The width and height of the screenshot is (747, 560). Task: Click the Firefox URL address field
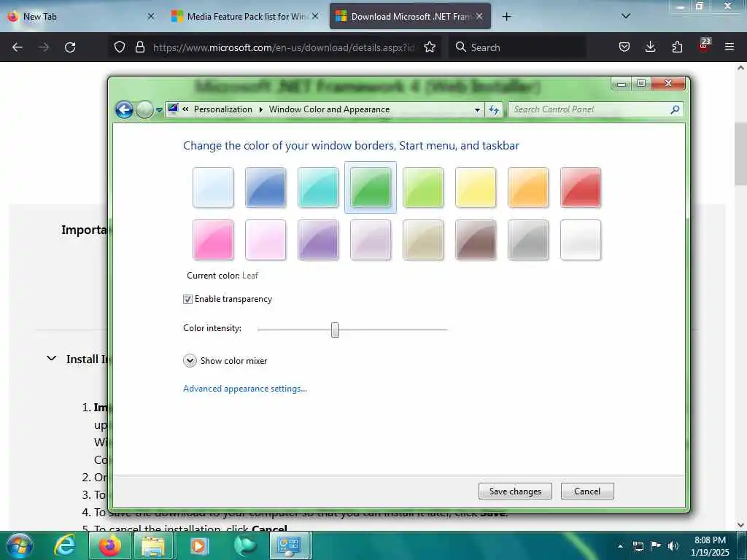pos(284,47)
